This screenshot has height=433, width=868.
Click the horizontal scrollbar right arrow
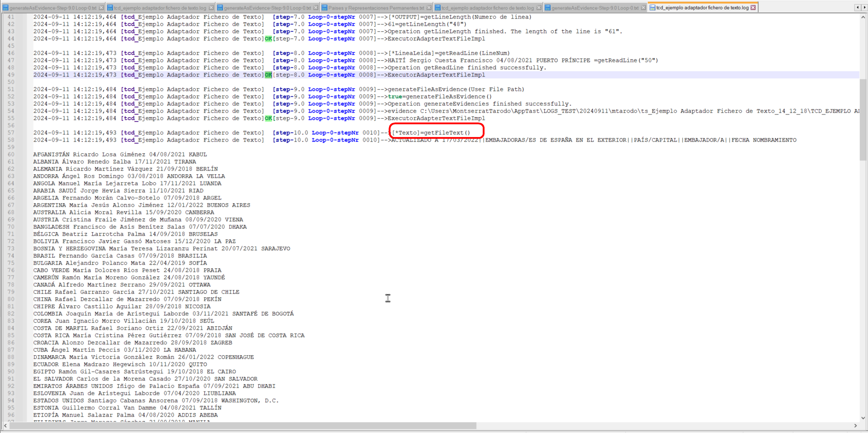click(x=855, y=426)
